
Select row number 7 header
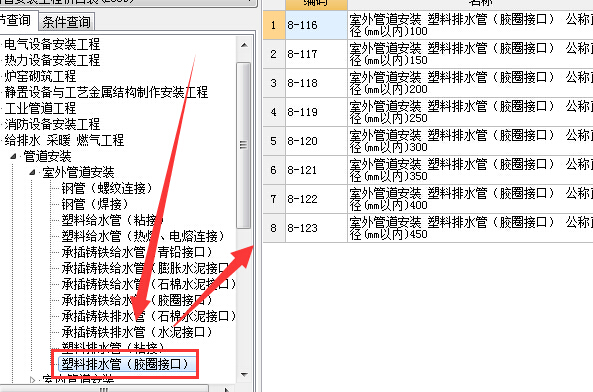(x=274, y=199)
